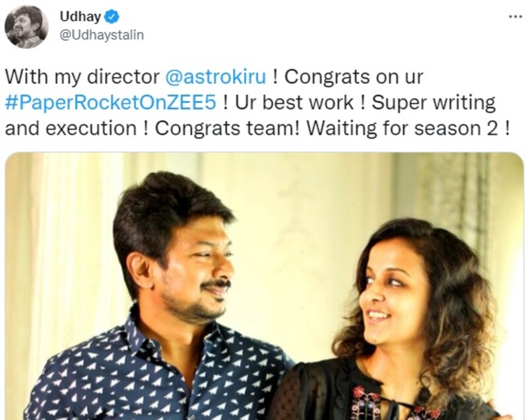Click the Udhay display name
The width and height of the screenshot is (528, 420).
[80, 17]
